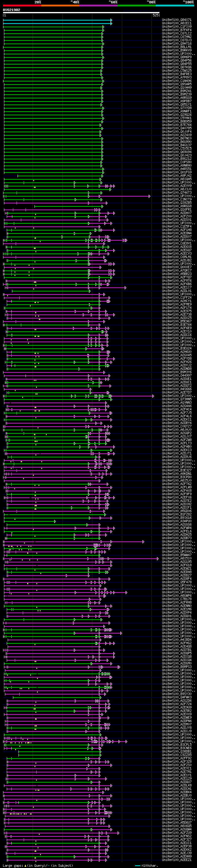Click hit label UniRef100_A2DA07
The width and height of the screenshot is (197, 868).
(x=177, y=213)
